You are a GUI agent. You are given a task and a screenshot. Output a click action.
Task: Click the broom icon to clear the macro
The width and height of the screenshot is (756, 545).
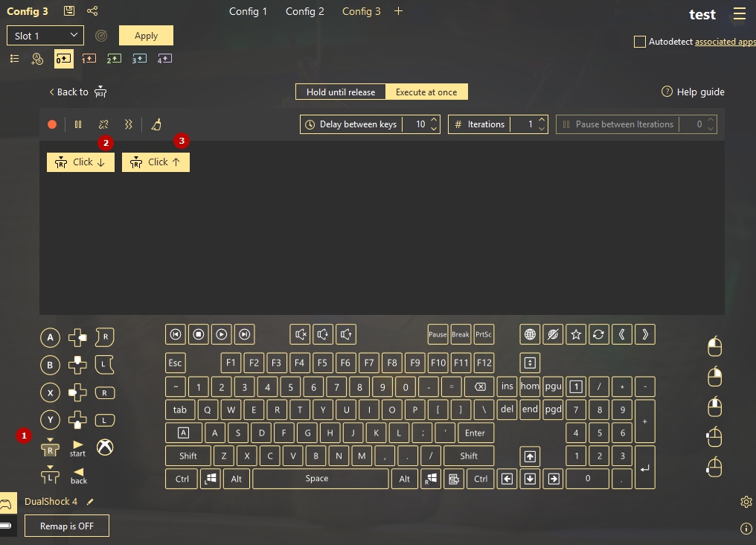(x=156, y=124)
